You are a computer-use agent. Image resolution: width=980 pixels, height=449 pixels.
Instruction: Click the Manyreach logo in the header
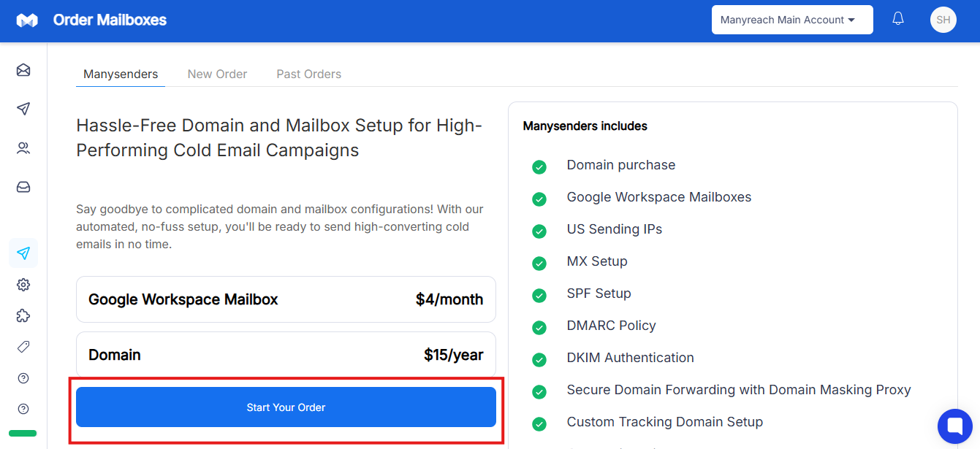tap(27, 20)
